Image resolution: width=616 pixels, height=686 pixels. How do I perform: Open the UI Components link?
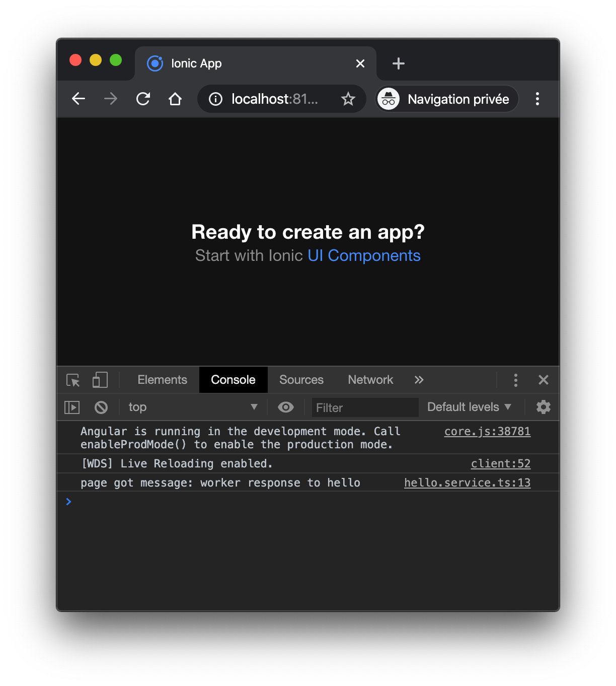[x=364, y=256]
